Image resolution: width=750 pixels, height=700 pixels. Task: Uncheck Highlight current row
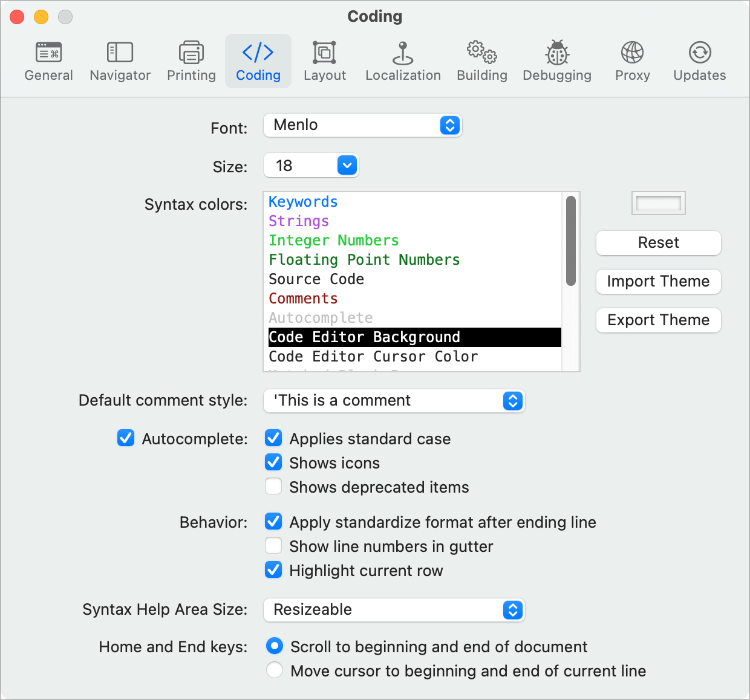(x=273, y=569)
